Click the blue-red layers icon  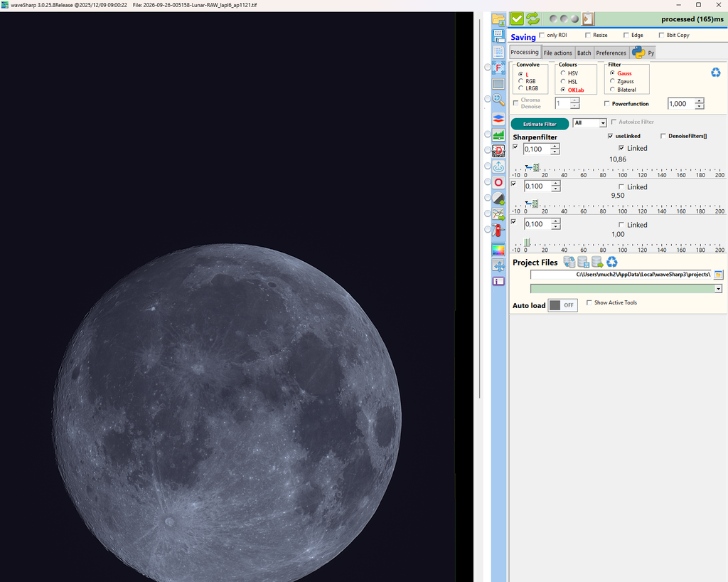[498, 119]
